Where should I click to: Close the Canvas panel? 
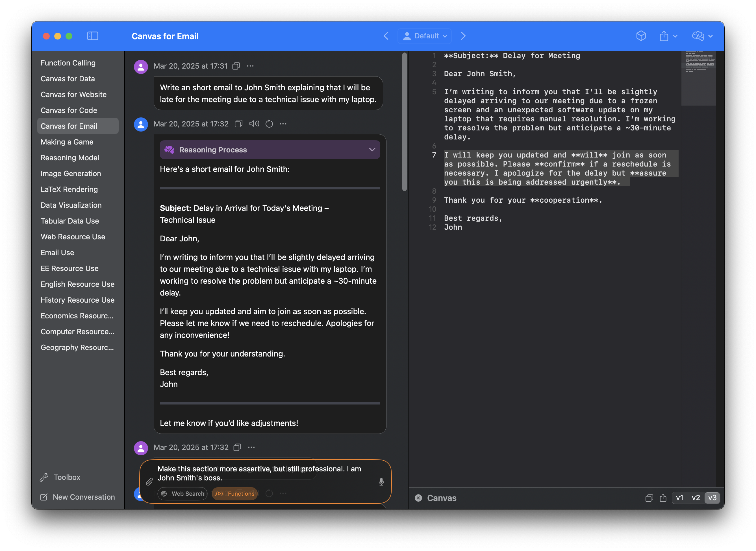tap(418, 498)
